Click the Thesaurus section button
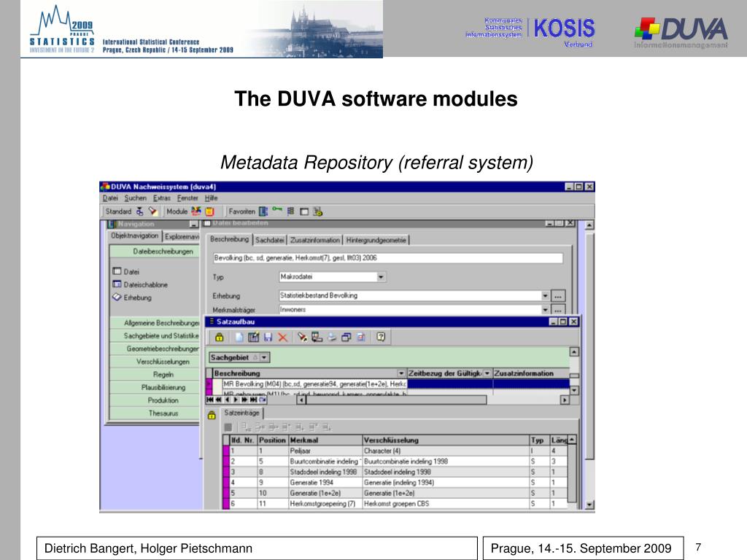The width and height of the screenshot is (747, 560). [x=154, y=413]
